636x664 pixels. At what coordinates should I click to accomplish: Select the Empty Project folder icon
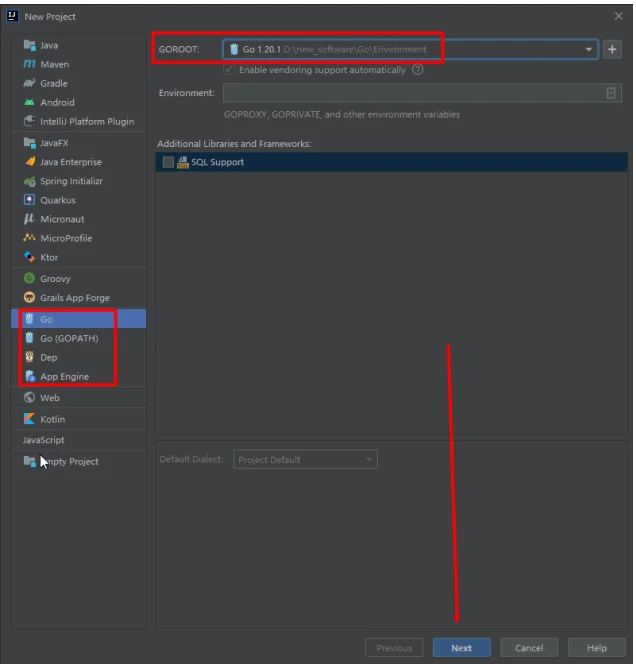(30, 461)
